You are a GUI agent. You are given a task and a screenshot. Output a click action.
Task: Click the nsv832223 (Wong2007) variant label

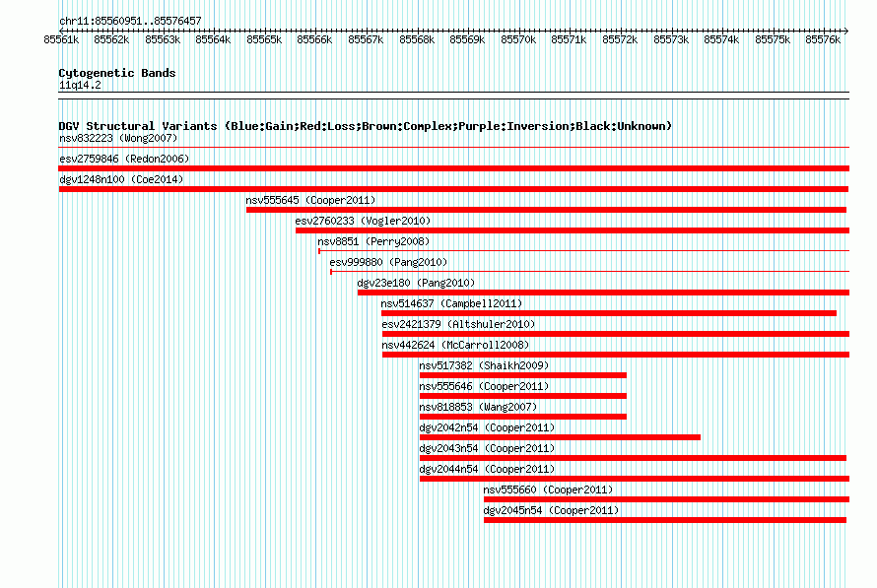(x=118, y=138)
